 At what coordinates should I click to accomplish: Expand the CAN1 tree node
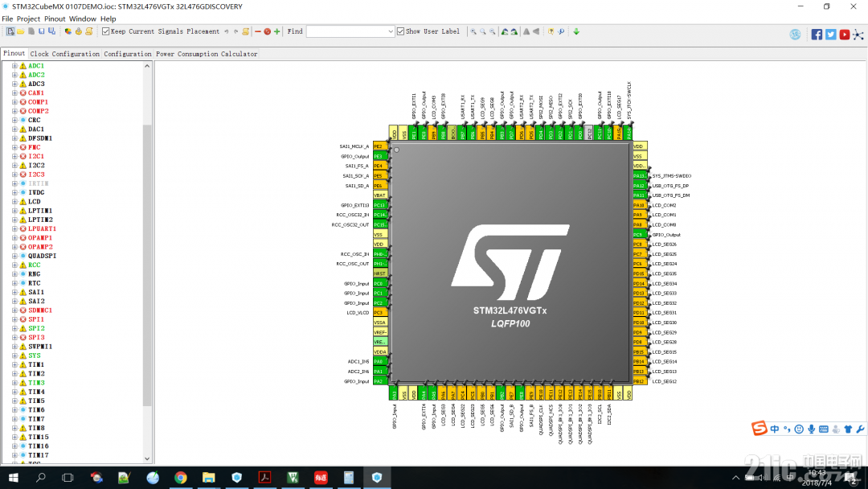click(x=14, y=93)
